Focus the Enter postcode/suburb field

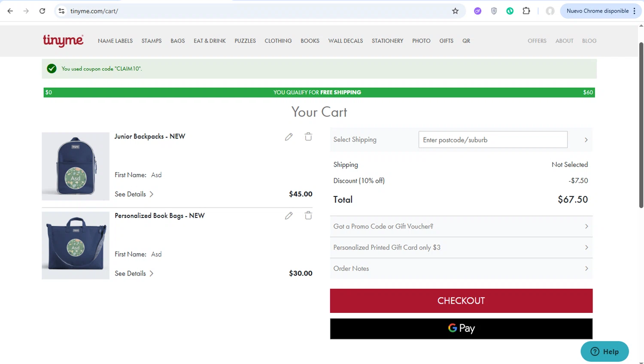493,140
